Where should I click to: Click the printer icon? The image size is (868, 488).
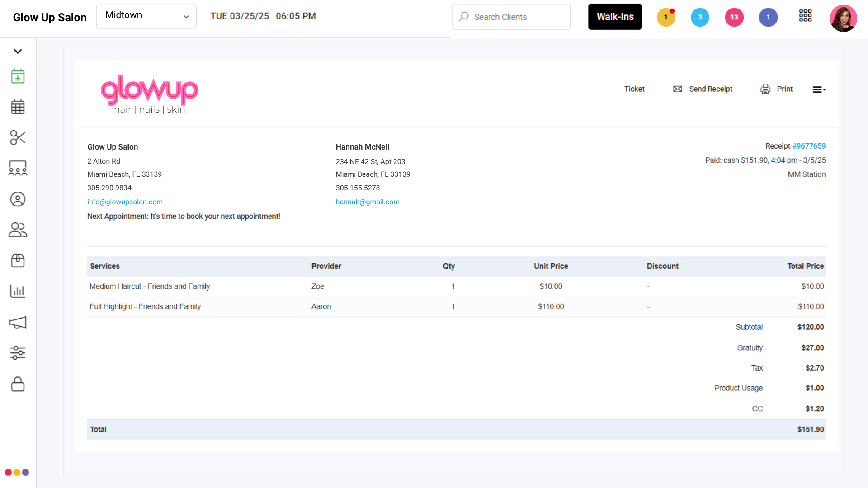click(765, 89)
